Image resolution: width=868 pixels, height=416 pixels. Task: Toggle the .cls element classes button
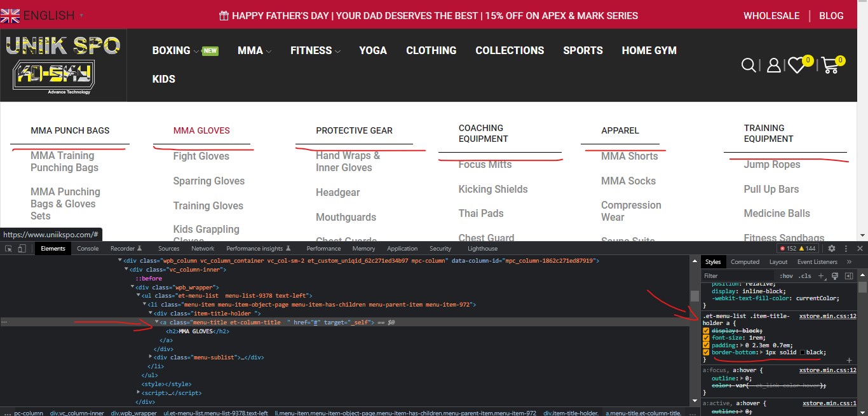[805, 276]
